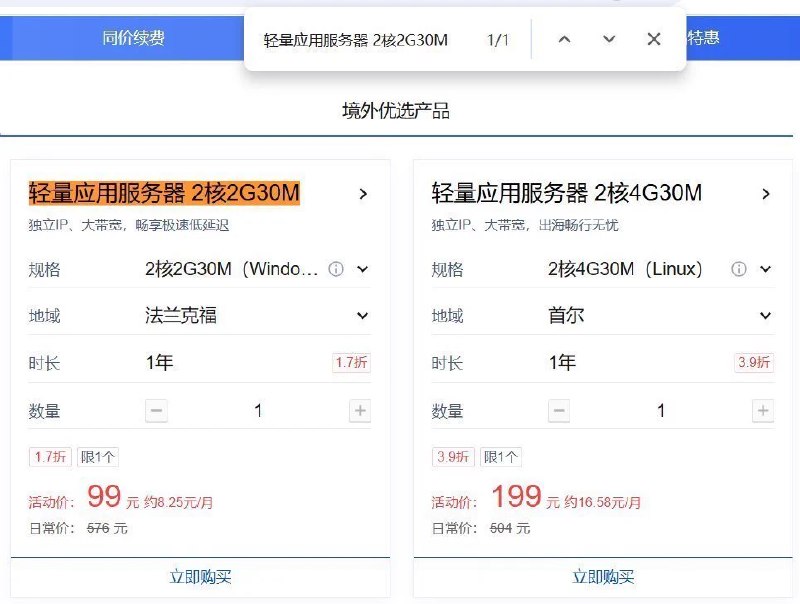
Task: Click quantity field of 2核4G30M card
Action: point(661,411)
